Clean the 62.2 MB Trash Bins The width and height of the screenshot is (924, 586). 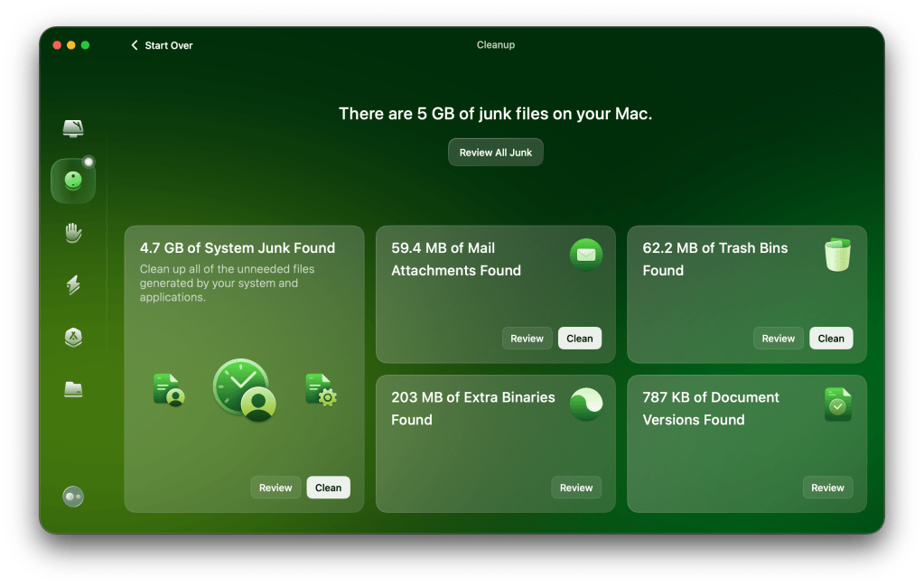[830, 338]
